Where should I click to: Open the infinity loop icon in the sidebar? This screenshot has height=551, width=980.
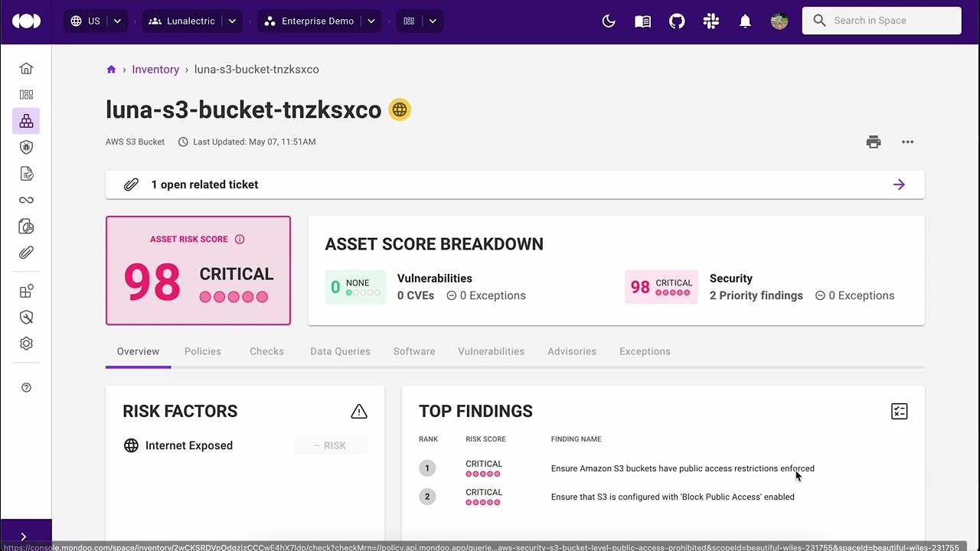point(26,200)
